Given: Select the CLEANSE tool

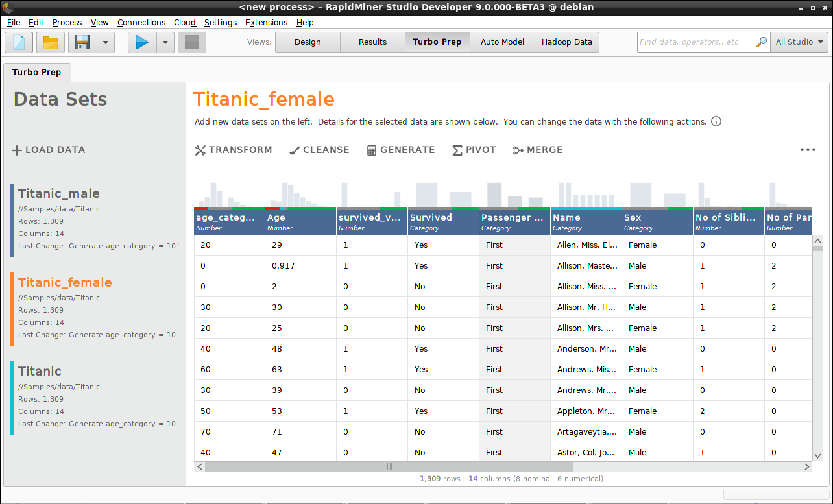Looking at the screenshot, I should (x=319, y=150).
